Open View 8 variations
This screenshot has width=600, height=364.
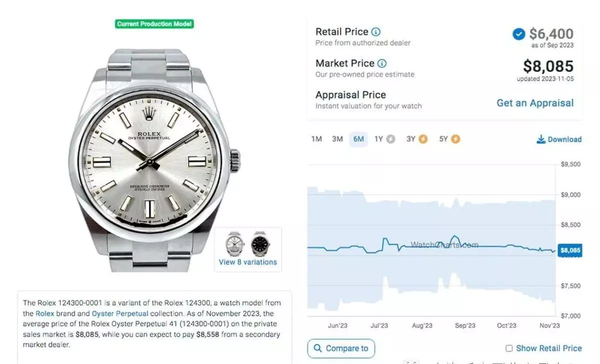(247, 262)
